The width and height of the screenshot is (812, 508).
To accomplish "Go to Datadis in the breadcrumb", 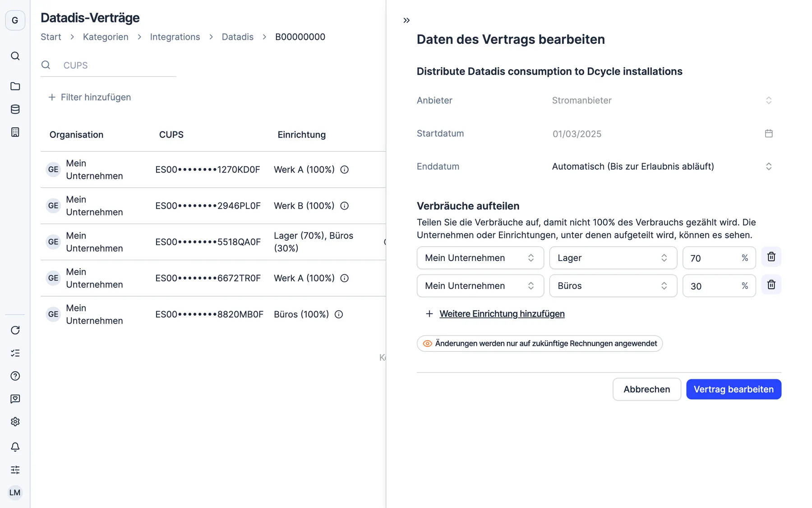I will (x=238, y=37).
